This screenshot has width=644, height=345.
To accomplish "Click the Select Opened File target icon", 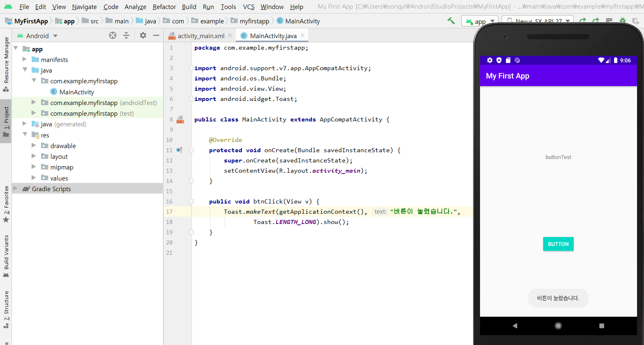I will coord(113,36).
